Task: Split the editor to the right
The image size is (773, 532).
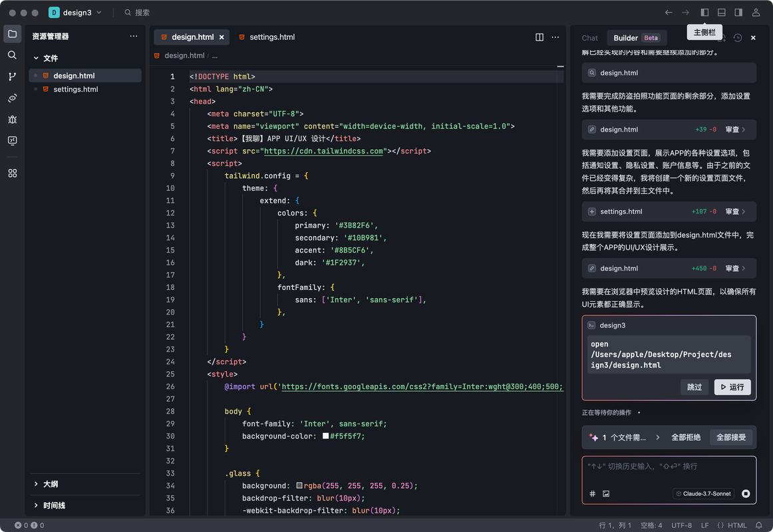Action: click(x=540, y=37)
